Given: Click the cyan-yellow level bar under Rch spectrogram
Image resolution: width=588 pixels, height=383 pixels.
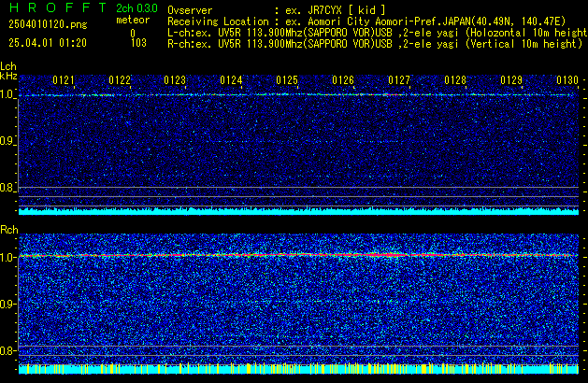Looking at the screenshot, I should pos(298,369).
